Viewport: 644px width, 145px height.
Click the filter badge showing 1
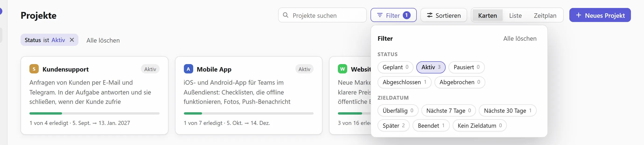click(x=406, y=15)
